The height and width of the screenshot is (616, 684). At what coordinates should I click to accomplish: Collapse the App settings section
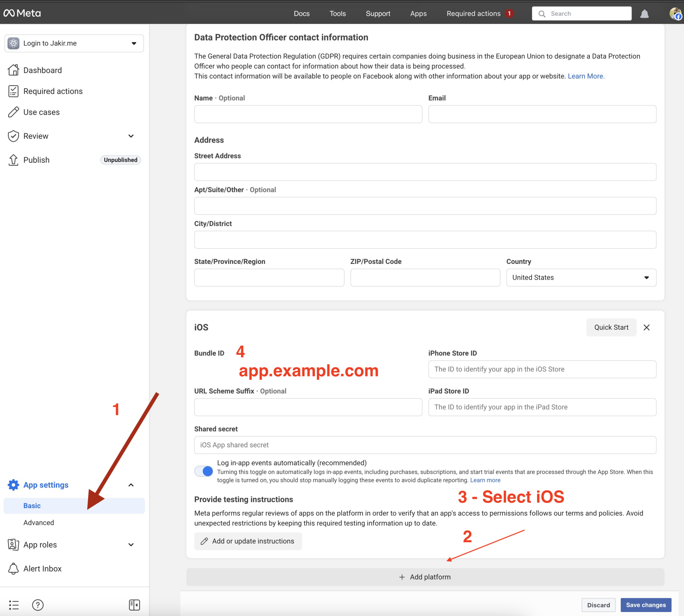(x=131, y=485)
